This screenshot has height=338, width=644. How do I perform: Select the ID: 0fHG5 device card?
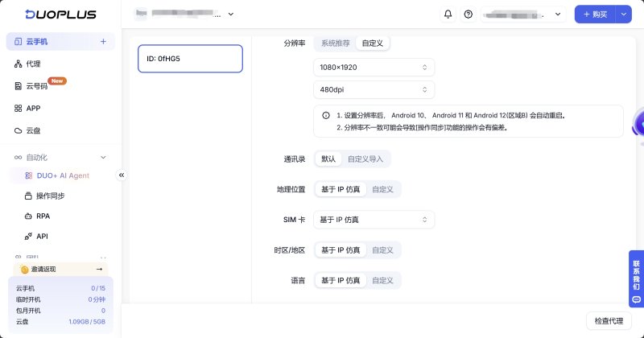[x=190, y=59]
